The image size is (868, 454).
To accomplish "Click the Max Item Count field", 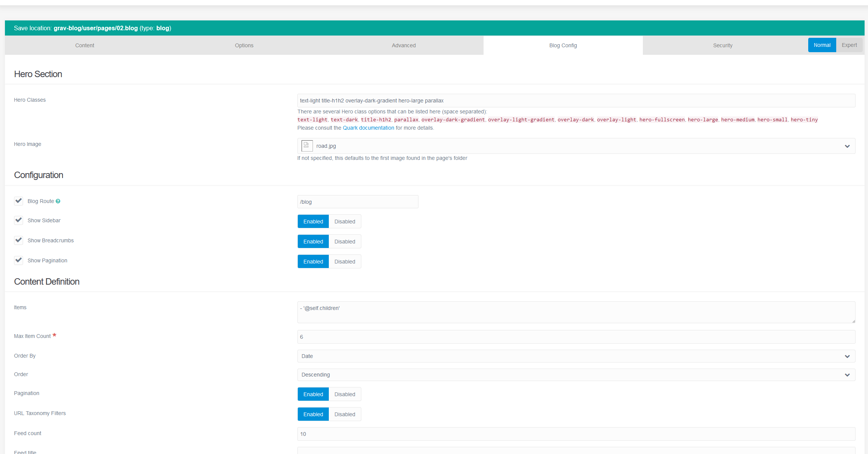I will tap(576, 337).
